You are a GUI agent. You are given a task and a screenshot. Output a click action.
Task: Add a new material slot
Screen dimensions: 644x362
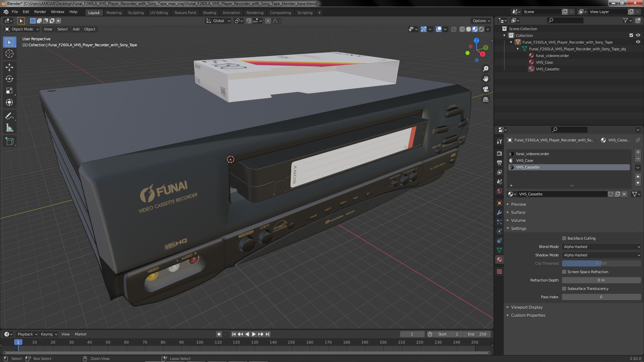tap(638, 152)
